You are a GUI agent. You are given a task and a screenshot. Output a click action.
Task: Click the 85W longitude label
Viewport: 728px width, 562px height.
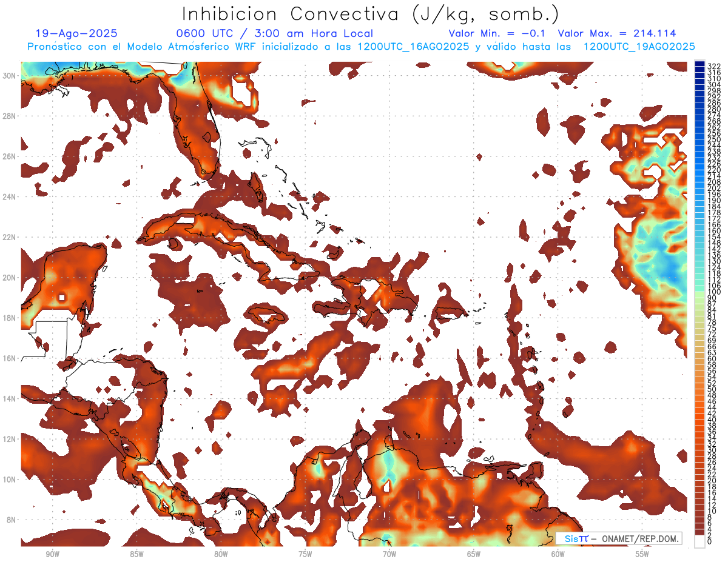coord(136,554)
